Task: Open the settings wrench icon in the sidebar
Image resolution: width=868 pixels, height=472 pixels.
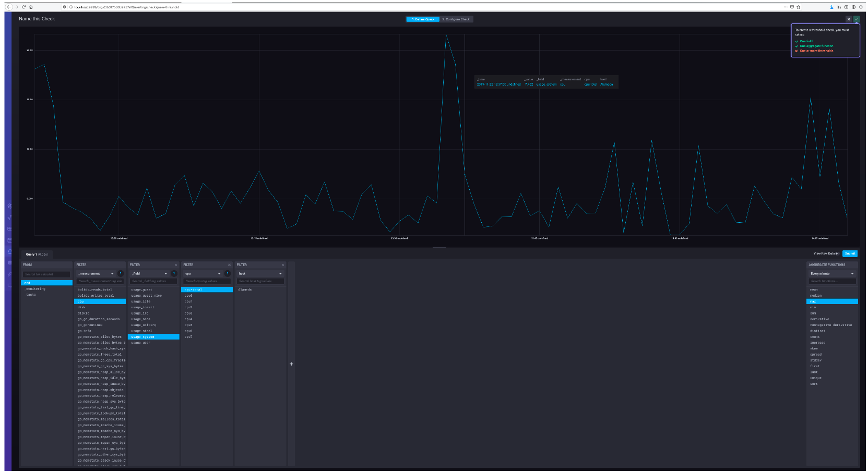Action: (9, 274)
